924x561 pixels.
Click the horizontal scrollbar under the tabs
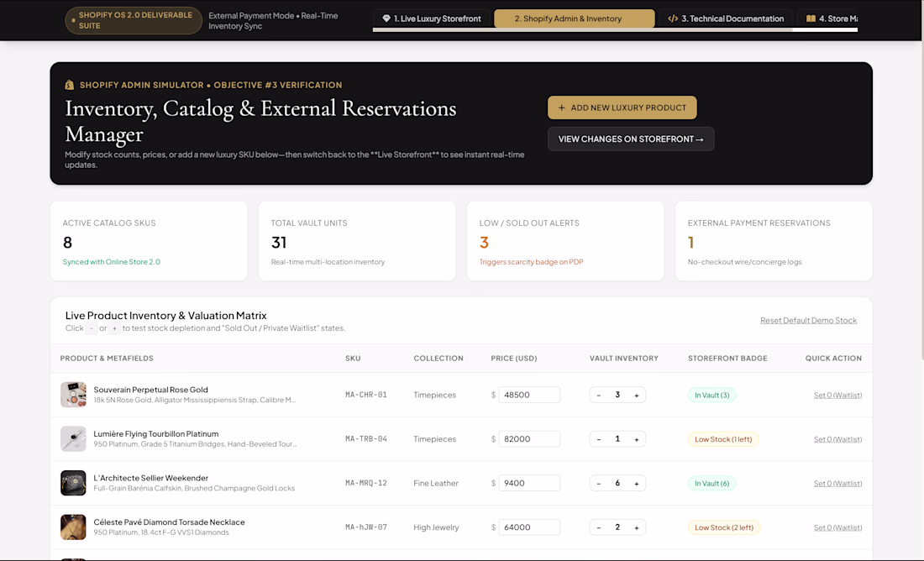(615, 30)
